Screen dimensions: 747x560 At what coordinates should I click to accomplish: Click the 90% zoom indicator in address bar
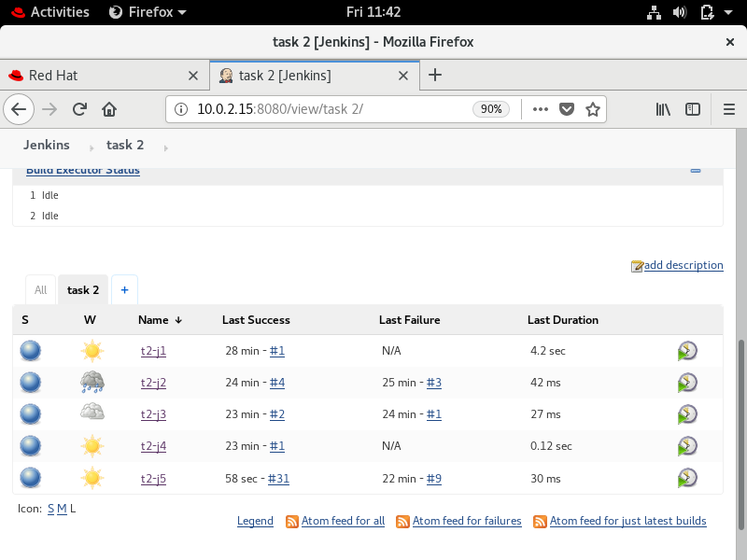[492, 109]
